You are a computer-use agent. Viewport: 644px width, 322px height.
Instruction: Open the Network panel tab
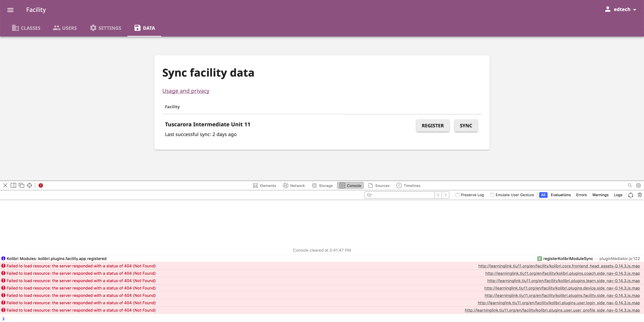pos(294,185)
